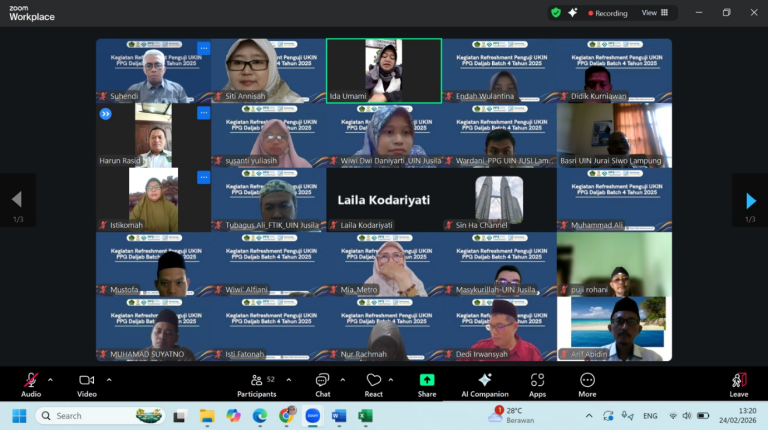This screenshot has width=768, height=430.
Task: Open the Apps panel
Action: (537, 384)
